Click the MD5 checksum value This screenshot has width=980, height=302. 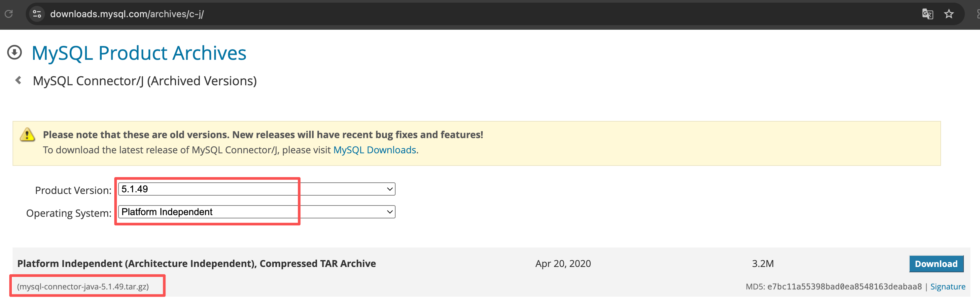coord(845,287)
